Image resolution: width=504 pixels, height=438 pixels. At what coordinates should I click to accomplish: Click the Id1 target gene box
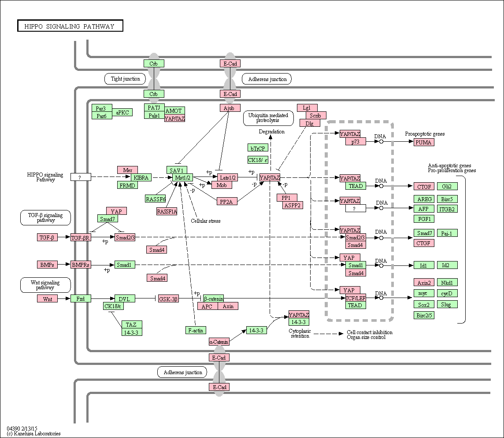(424, 265)
